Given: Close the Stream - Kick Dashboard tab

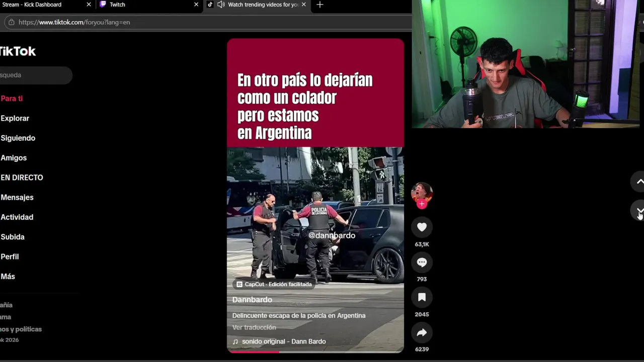Looking at the screenshot, I should pyautogui.click(x=89, y=5).
